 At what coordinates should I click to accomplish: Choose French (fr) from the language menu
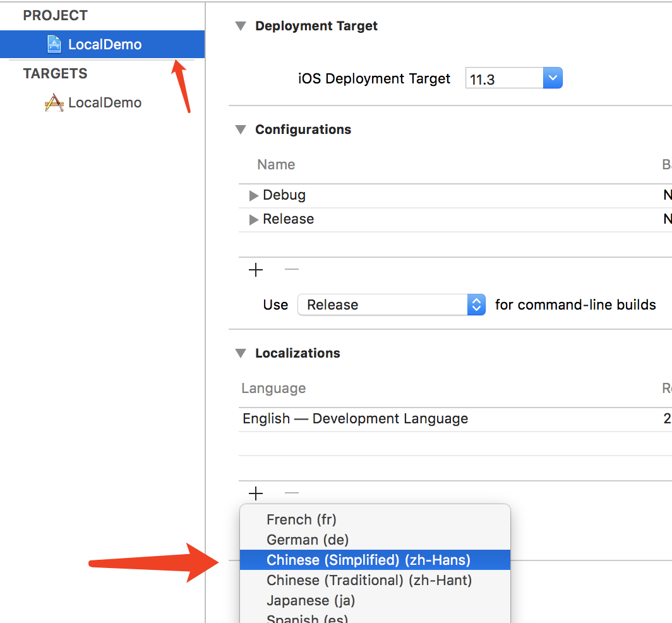point(375,519)
